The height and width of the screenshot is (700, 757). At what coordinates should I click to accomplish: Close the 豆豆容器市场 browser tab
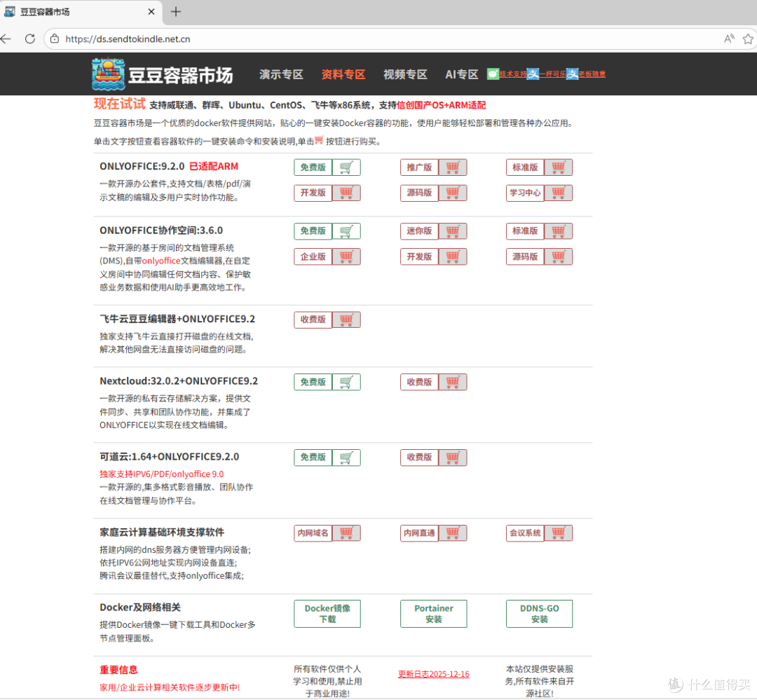(x=151, y=12)
